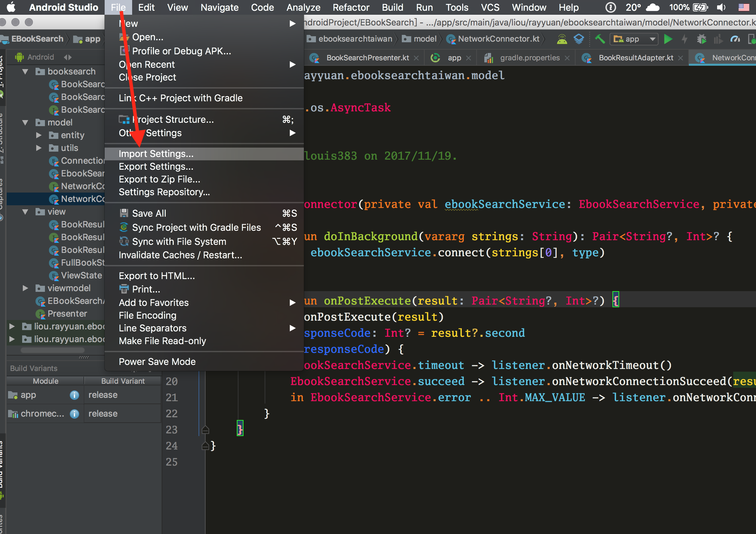
Task: Toggle Make File Read-only
Action: (204, 341)
